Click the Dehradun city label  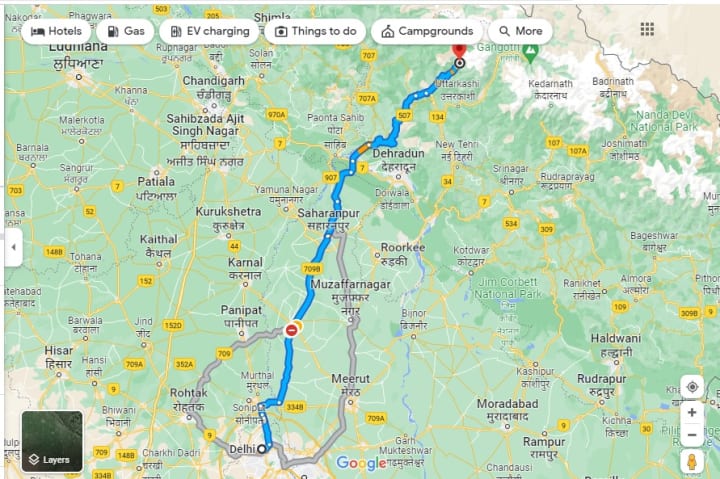[398, 153]
